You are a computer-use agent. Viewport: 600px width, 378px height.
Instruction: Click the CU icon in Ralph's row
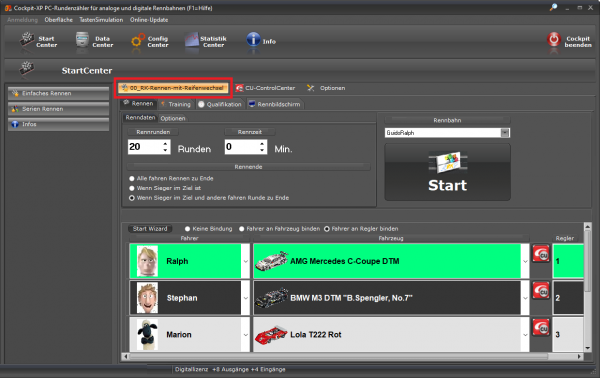pos(541,253)
